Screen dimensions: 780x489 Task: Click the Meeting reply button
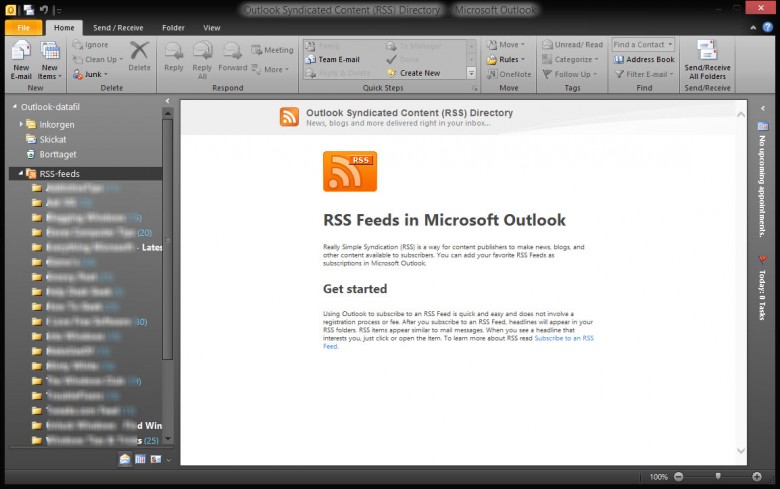(272, 50)
